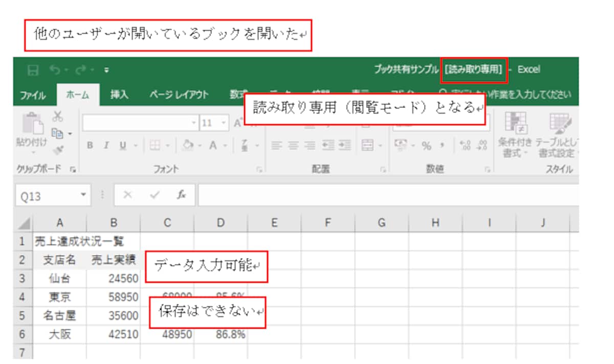Click the Comma Style icon
This screenshot has width=614, height=364.
pos(443,146)
